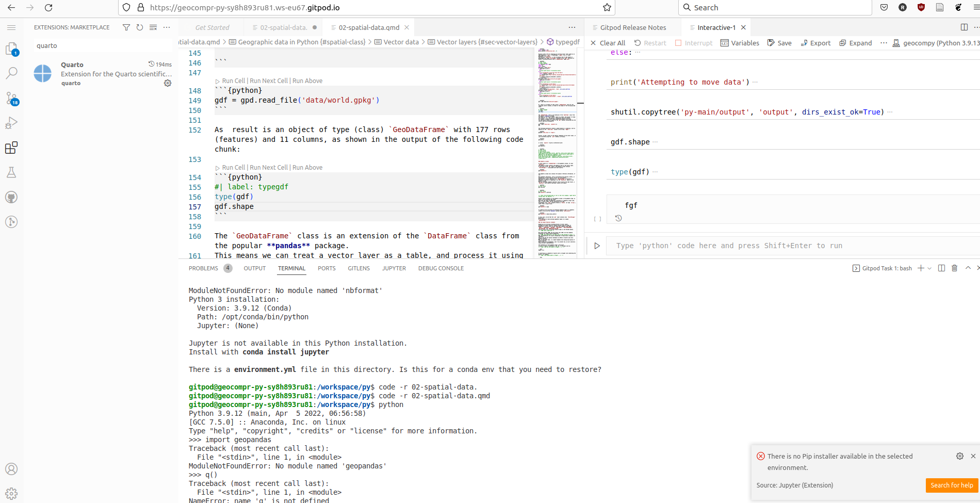Open the terminal profile dropdown

[930, 268]
